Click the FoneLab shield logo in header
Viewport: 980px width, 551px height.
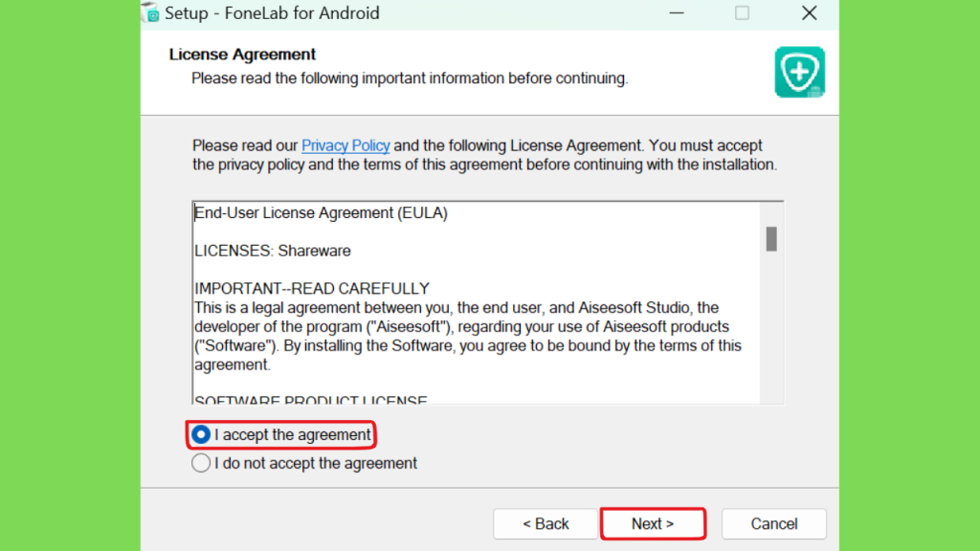799,72
